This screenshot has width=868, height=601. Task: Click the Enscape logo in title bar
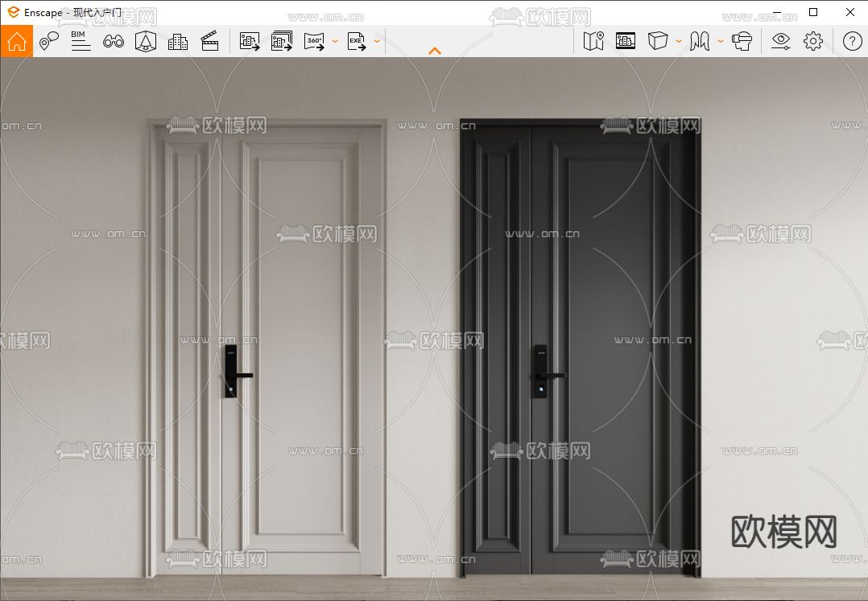coord(13,11)
